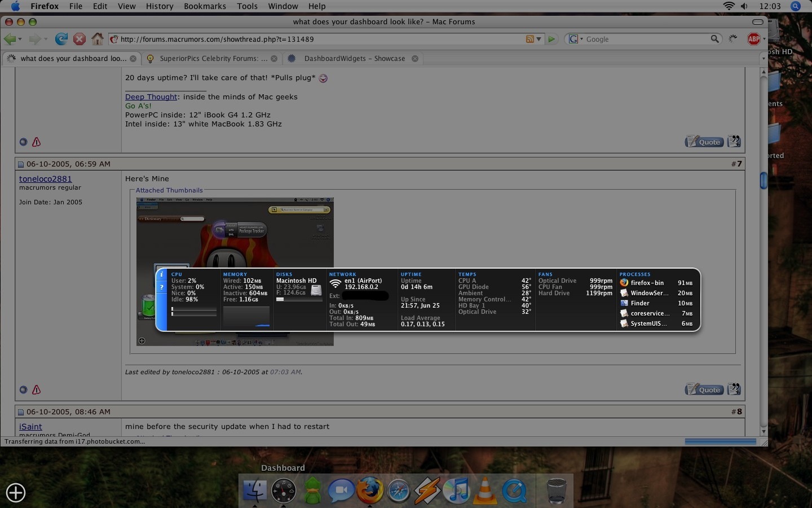Open the post #7 permalink
Screen dimensions: 812x508
pyautogui.click(x=739, y=164)
